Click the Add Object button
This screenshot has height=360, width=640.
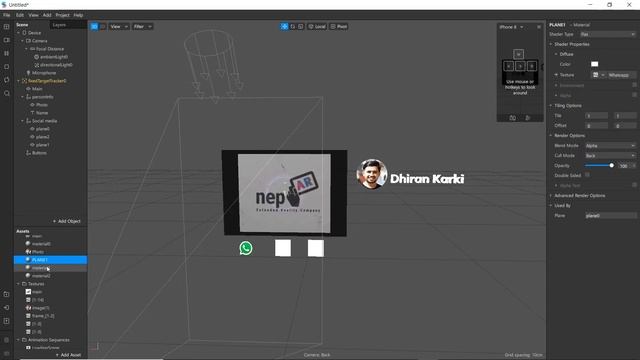click(x=67, y=221)
